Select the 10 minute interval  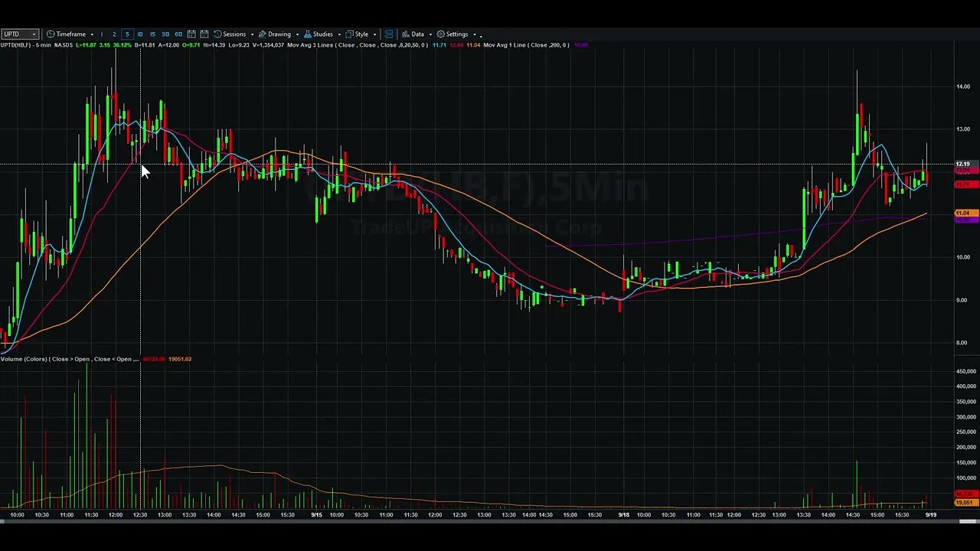(140, 34)
